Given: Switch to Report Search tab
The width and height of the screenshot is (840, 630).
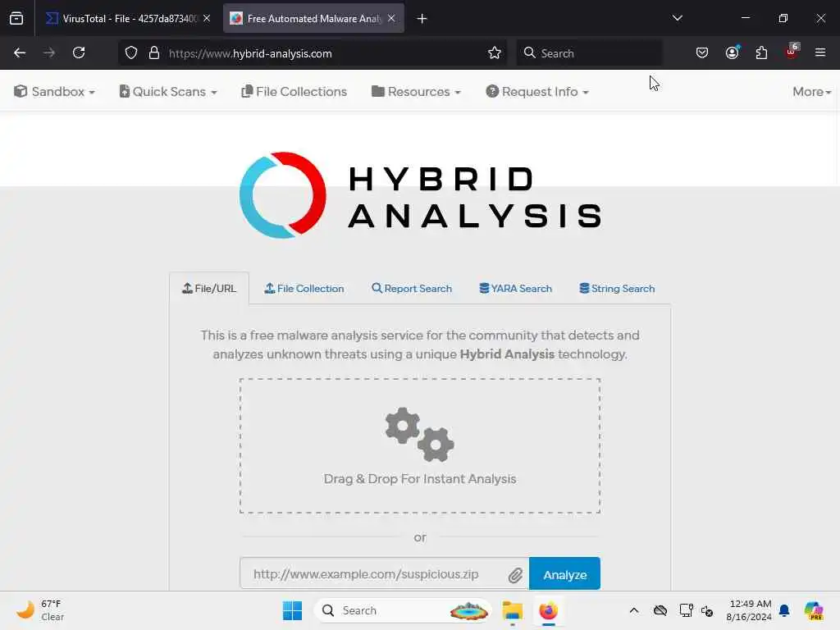Looking at the screenshot, I should point(412,288).
